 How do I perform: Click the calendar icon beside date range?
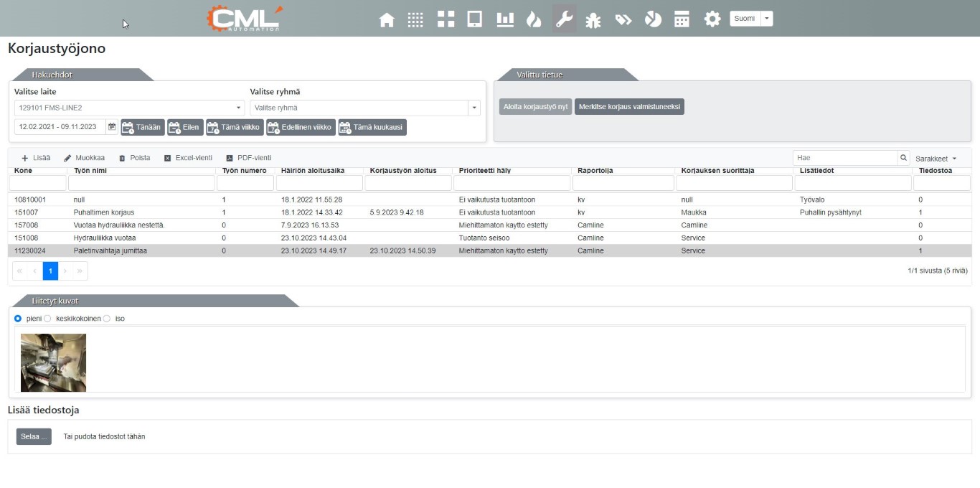click(x=112, y=127)
